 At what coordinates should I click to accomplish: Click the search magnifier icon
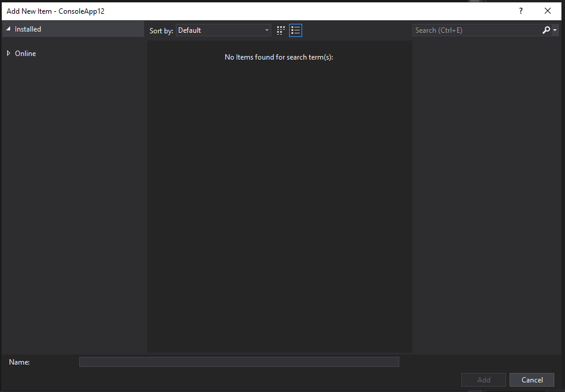(x=545, y=30)
